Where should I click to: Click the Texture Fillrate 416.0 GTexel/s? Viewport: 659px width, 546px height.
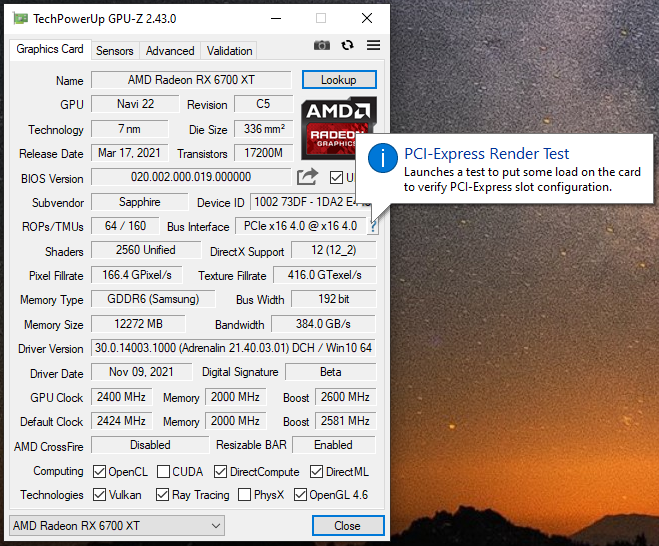pyautogui.click(x=324, y=275)
